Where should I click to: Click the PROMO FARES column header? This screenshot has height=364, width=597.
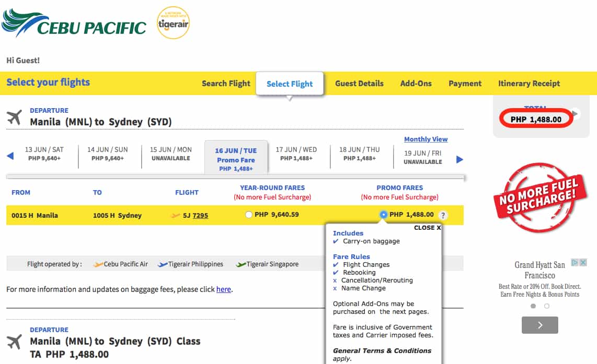(x=400, y=188)
